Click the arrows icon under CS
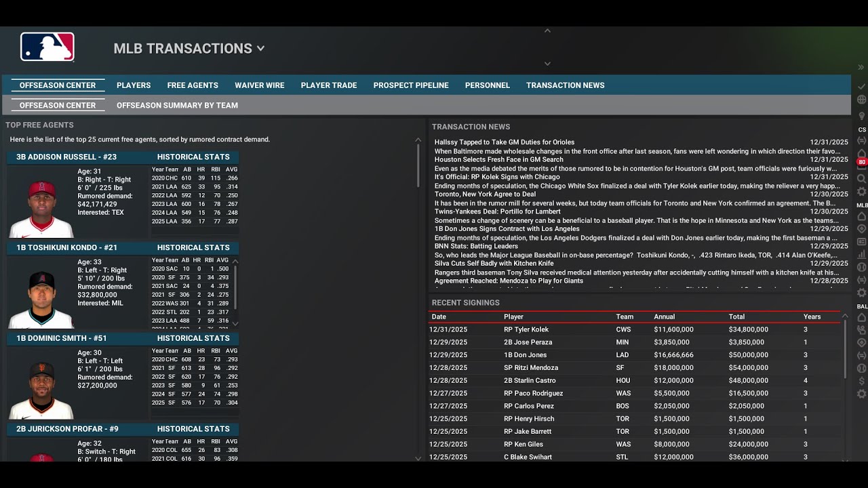 (x=862, y=140)
